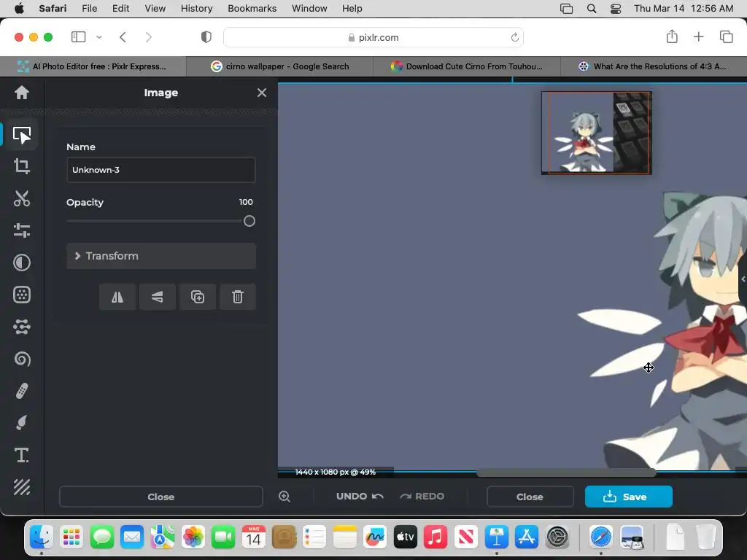Open Music app in Dock
The image size is (747, 560).
pyautogui.click(x=436, y=537)
